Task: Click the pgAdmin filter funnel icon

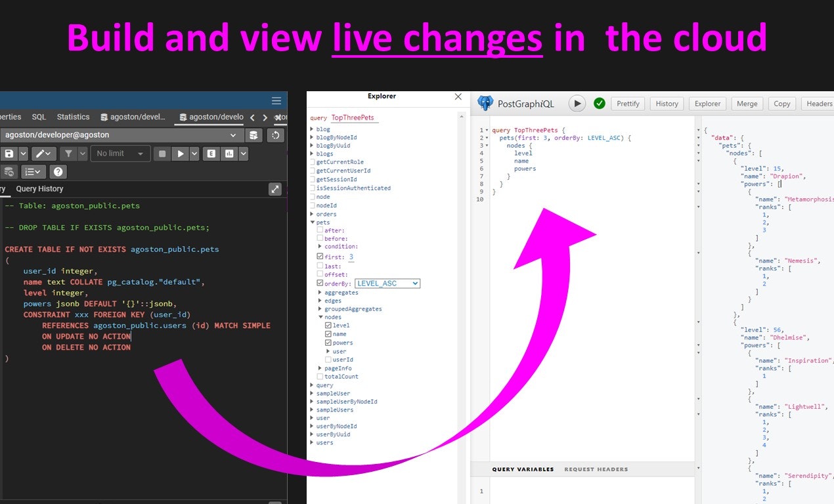Action: (68, 154)
